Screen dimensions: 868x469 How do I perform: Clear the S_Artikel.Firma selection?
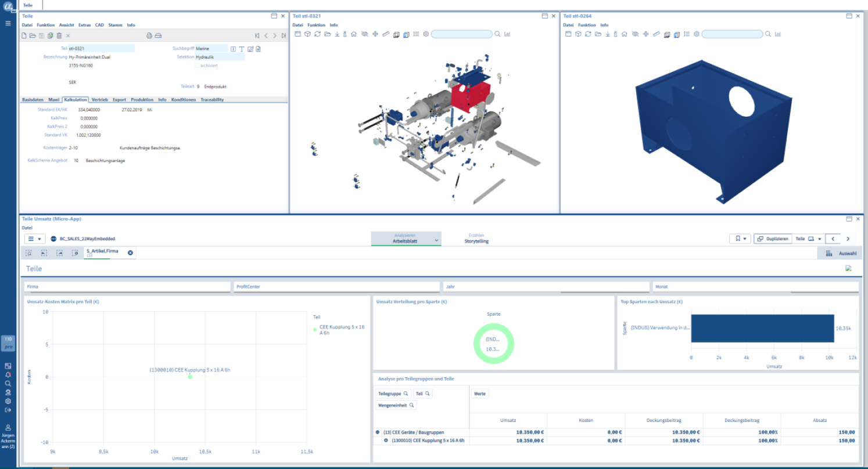tap(130, 252)
